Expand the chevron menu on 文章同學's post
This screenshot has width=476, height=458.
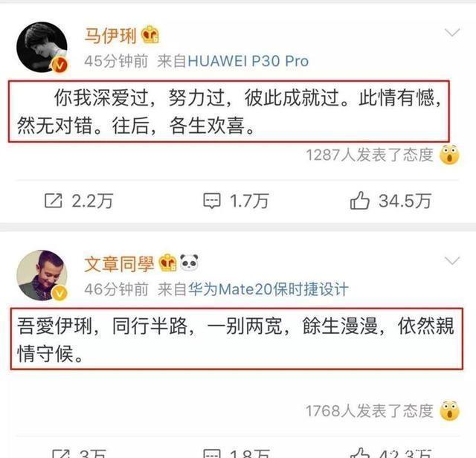coord(452,260)
